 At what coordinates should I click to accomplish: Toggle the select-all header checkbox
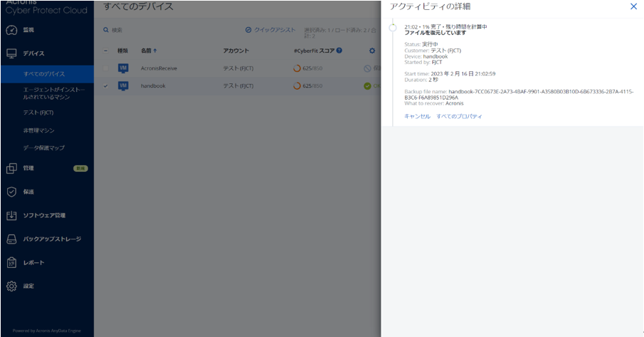(106, 51)
